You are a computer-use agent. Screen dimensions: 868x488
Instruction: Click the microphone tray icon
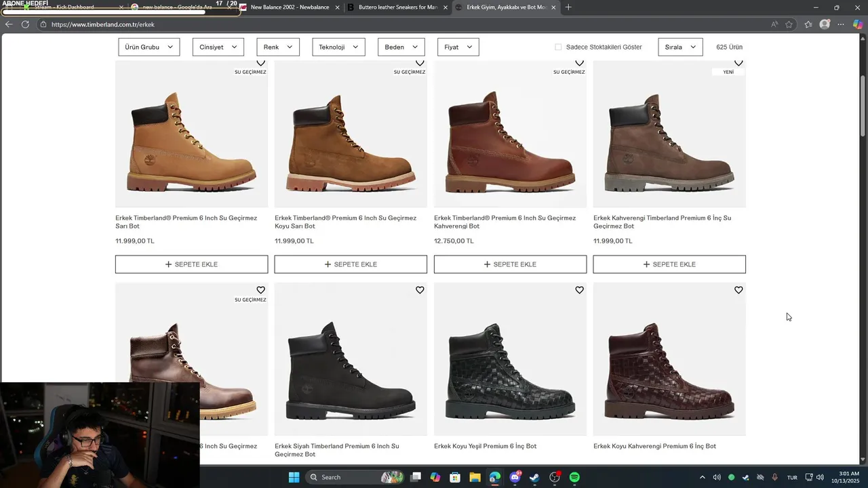(x=774, y=477)
